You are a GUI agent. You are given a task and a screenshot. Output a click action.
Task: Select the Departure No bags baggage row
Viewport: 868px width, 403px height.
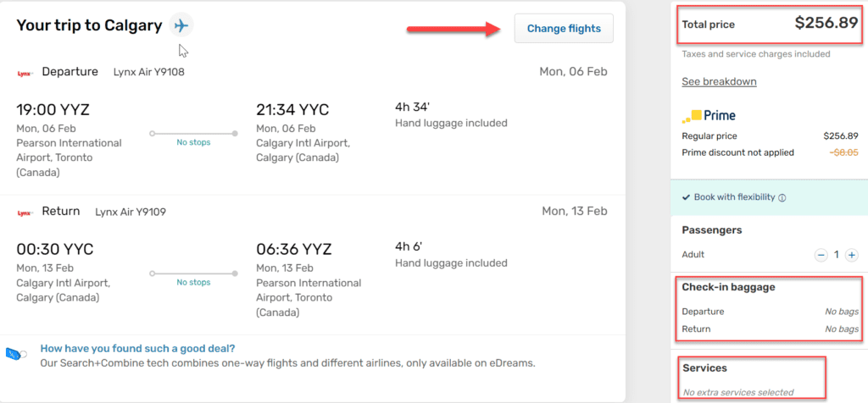pos(770,312)
